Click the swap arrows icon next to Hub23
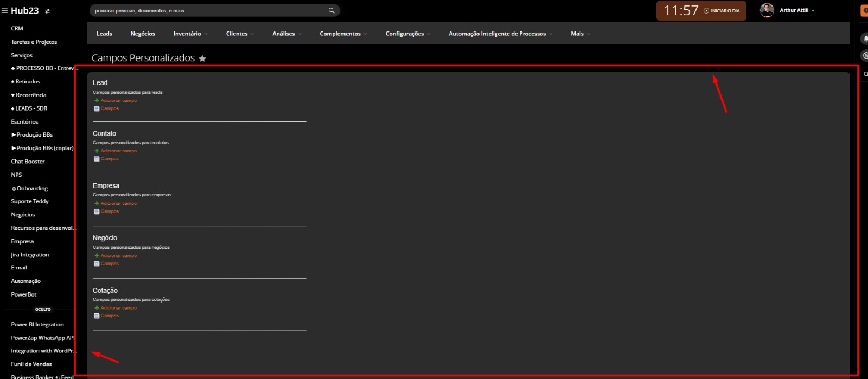The image size is (868, 379). [x=47, y=11]
